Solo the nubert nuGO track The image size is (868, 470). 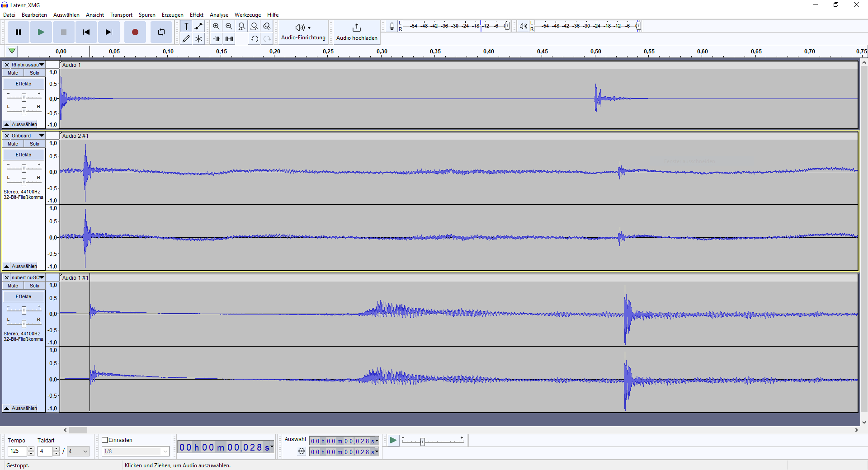coord(34,286)
